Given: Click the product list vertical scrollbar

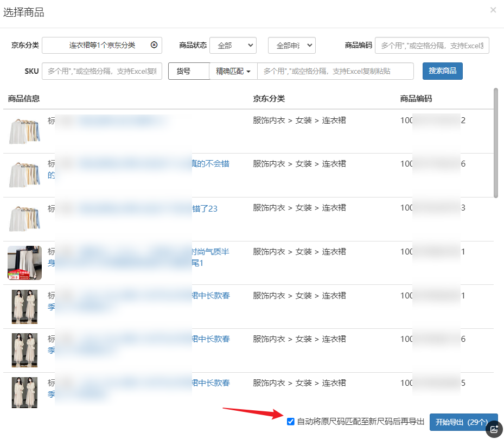Looking at the screenshot, I should pyautogui.click(x=496, y=143).
